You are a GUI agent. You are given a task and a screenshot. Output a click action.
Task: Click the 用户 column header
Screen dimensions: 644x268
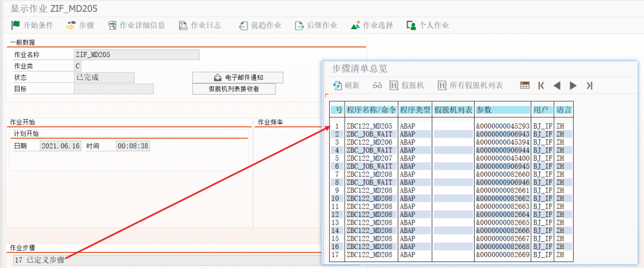tap(542, 110)
